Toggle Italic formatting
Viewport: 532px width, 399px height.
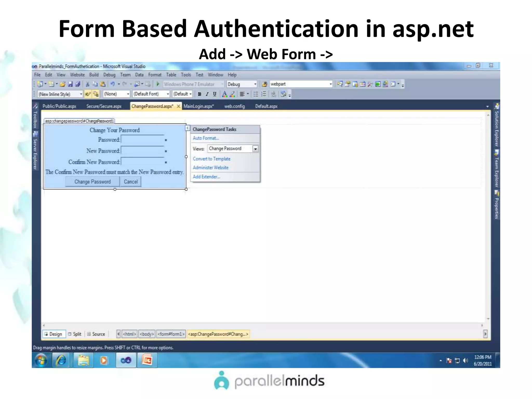pos(207,94)
